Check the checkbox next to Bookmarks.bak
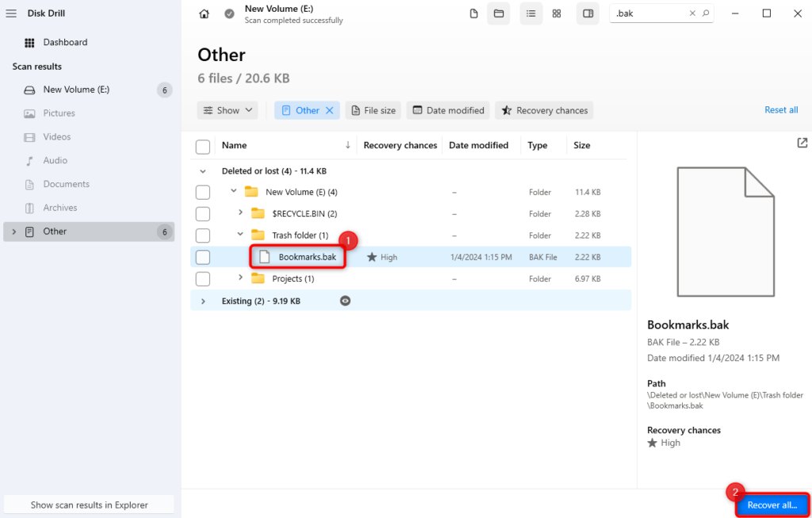Image resolution: width=812 pixels, height=518 pixels. (203, 256)
